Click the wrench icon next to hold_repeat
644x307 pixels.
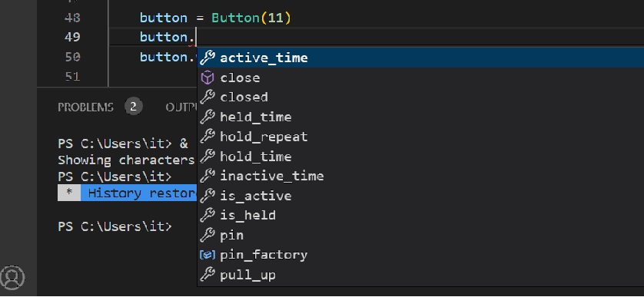click(207, 137)
